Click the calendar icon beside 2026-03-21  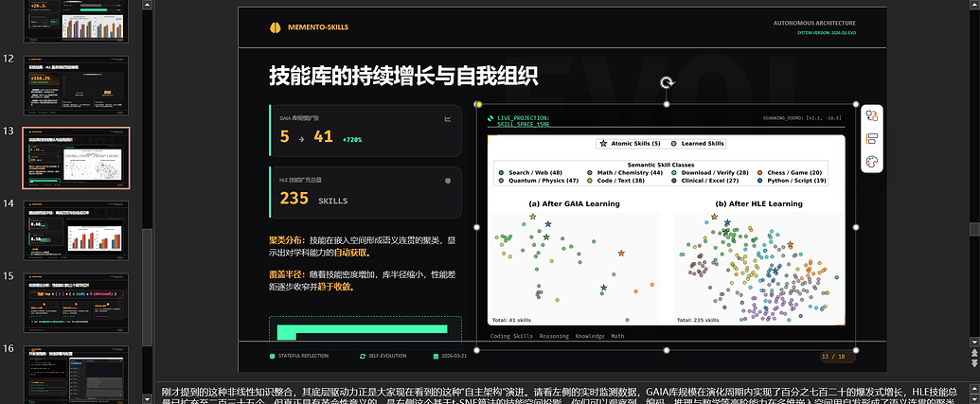(x=436, y=356)
